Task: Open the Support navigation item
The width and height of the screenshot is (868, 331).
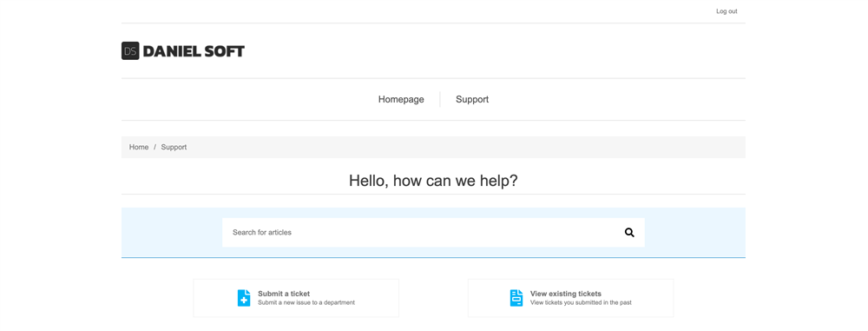Action: click(x=472, y=99)
